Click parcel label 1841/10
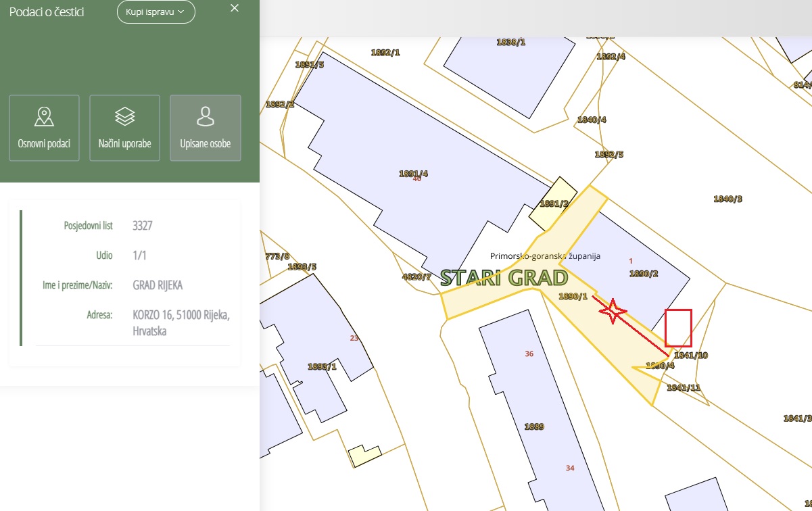Screen dimensions: 812x511 click(690, 355)
